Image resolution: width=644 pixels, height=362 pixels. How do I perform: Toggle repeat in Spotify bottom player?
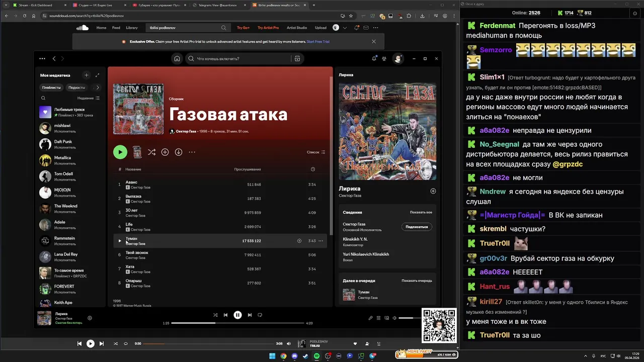(x=260, y=315)
